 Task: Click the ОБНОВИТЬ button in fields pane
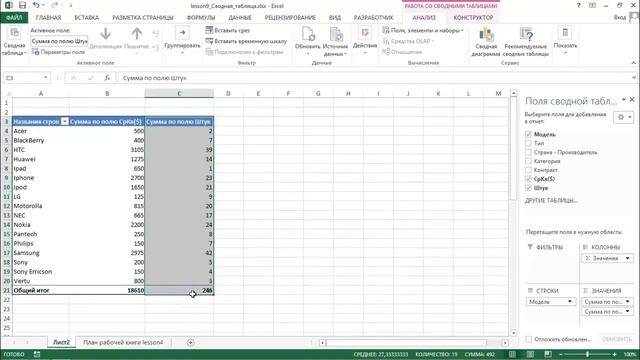(617, 339)
